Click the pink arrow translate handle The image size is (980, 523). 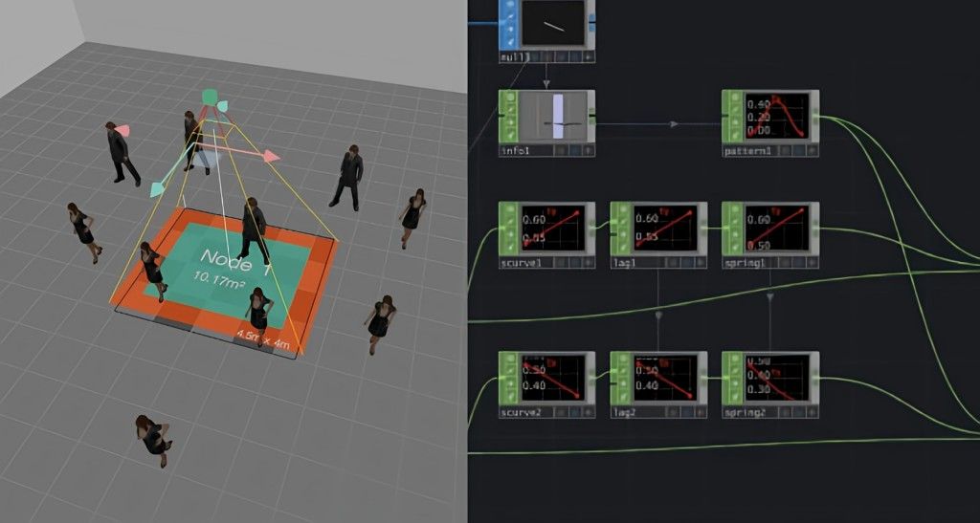(x=271, y=156)
